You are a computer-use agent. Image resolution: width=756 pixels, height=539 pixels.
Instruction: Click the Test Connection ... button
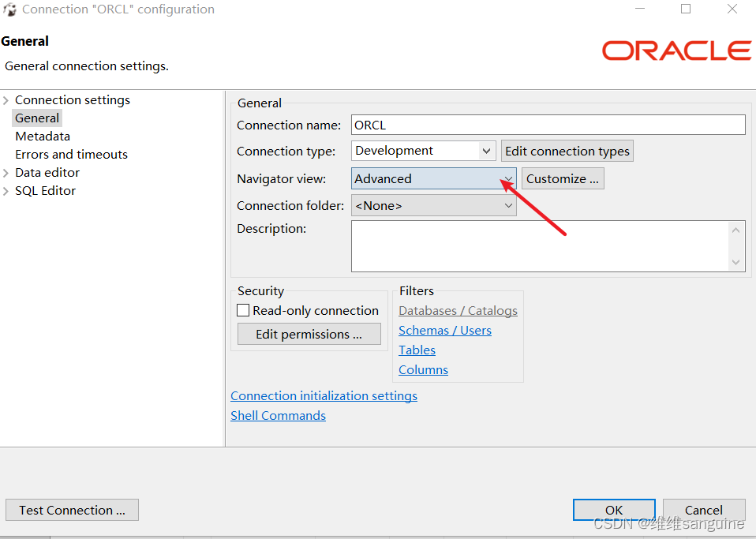(x=72, y=510)
